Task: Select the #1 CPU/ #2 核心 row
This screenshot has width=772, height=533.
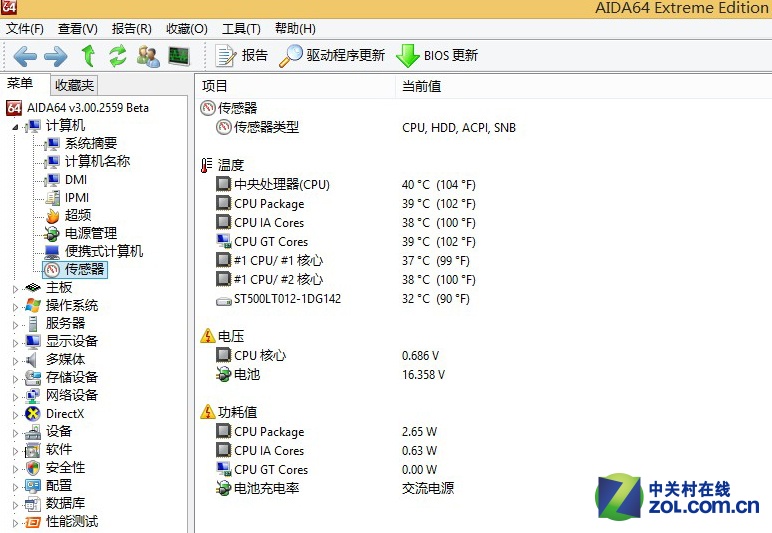Action: [x=346, y=279]
